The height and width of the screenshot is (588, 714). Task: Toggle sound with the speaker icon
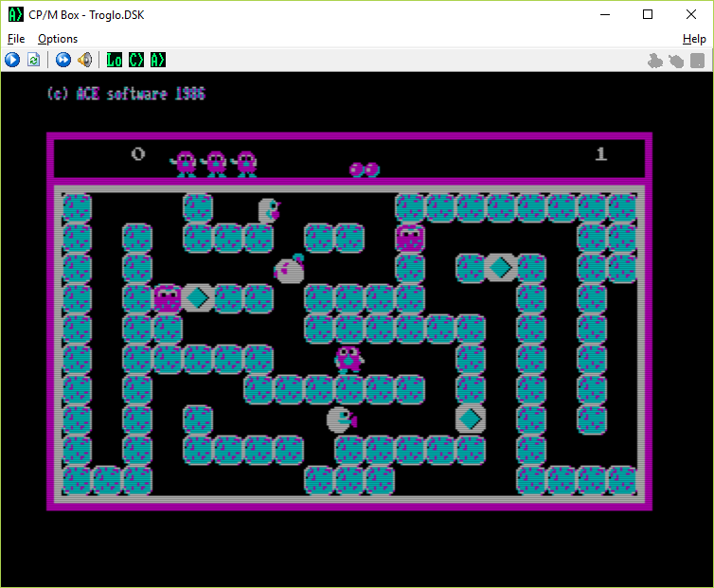pyautogui.click(x=85, y=60)
